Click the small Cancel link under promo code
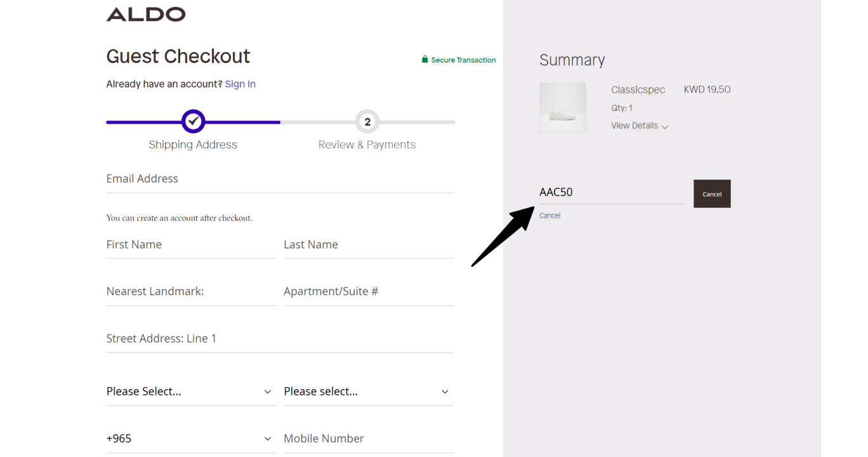Image resolution: width=868 pixels, height=457 pixels. 549,216
